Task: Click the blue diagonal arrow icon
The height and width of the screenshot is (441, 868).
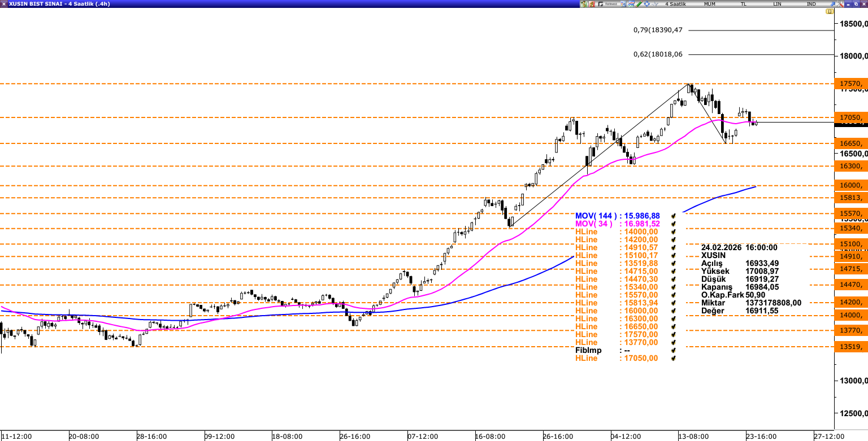Action: click(832, 4)
